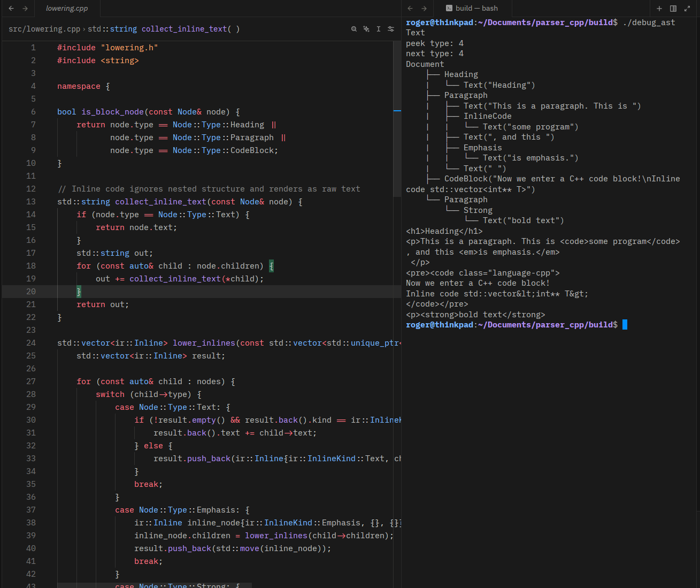Click 'return out;' on line 21

tap(103, 304)
